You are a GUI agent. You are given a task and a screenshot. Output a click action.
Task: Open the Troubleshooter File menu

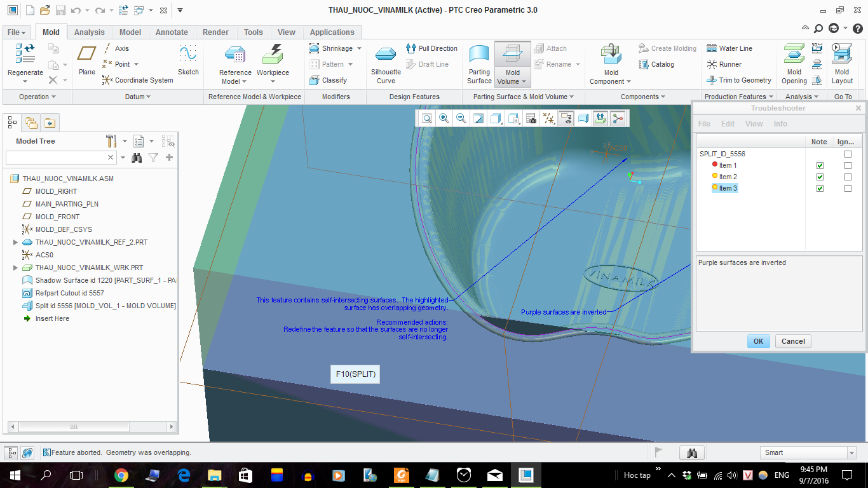tap(704, 124)
